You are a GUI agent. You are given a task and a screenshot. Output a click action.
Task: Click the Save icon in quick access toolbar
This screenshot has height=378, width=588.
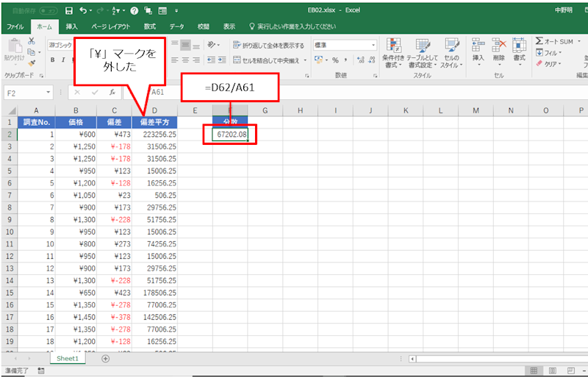point(68,11)
